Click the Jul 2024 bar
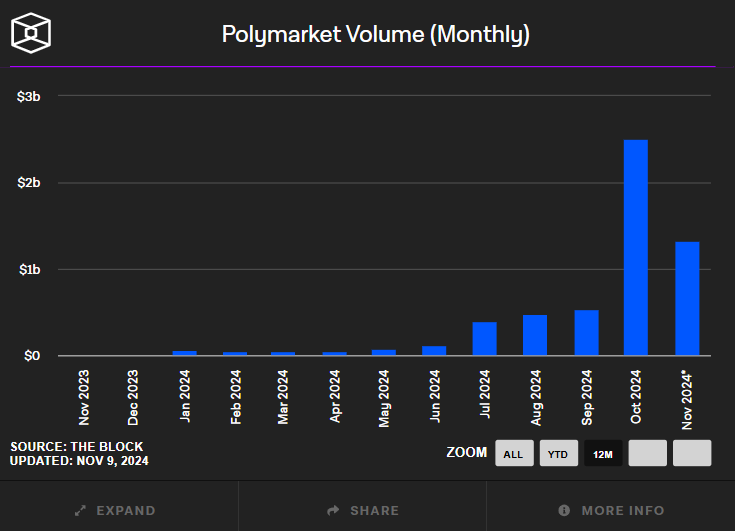This screenshot has height=531, width=735. point(485,338)
